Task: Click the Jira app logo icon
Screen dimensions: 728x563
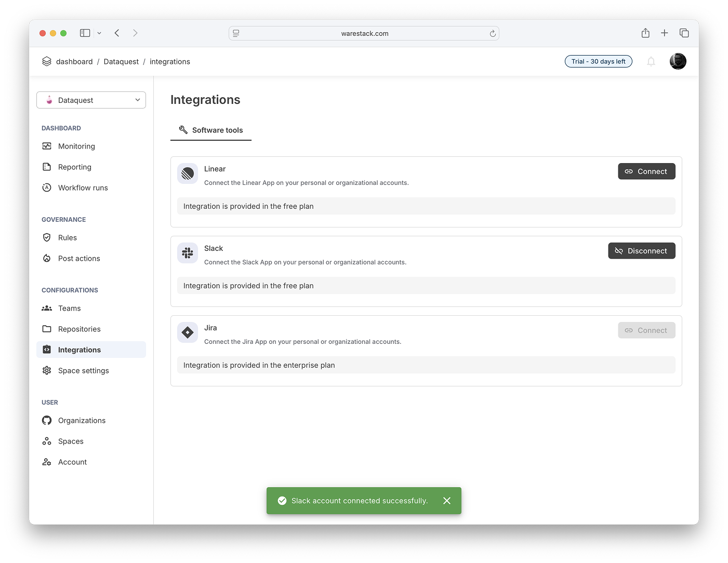Action: [x=188, y=332]
